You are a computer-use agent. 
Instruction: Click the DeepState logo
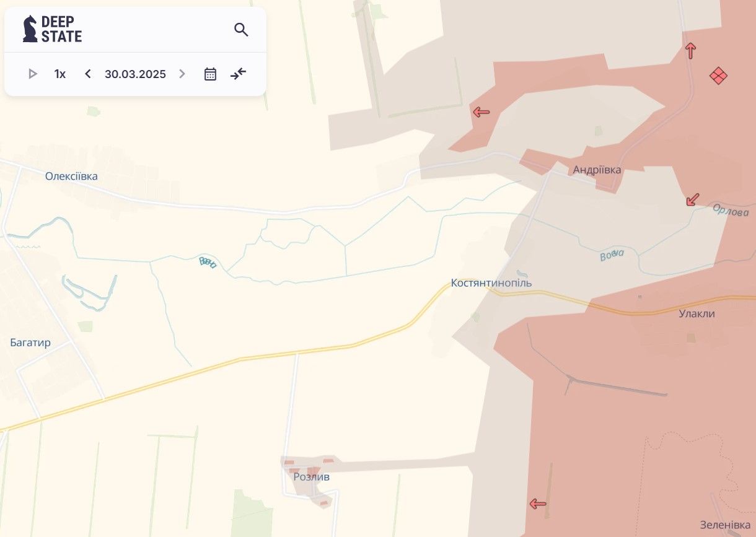[x=52, y=29]
